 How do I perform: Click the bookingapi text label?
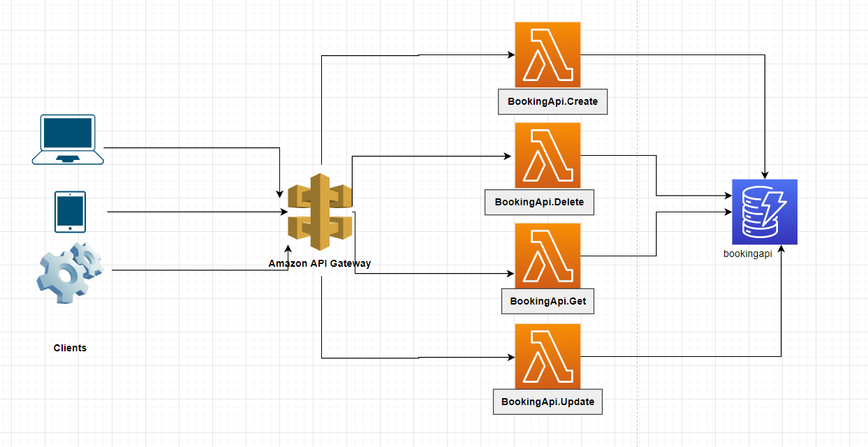pos(748,254)
